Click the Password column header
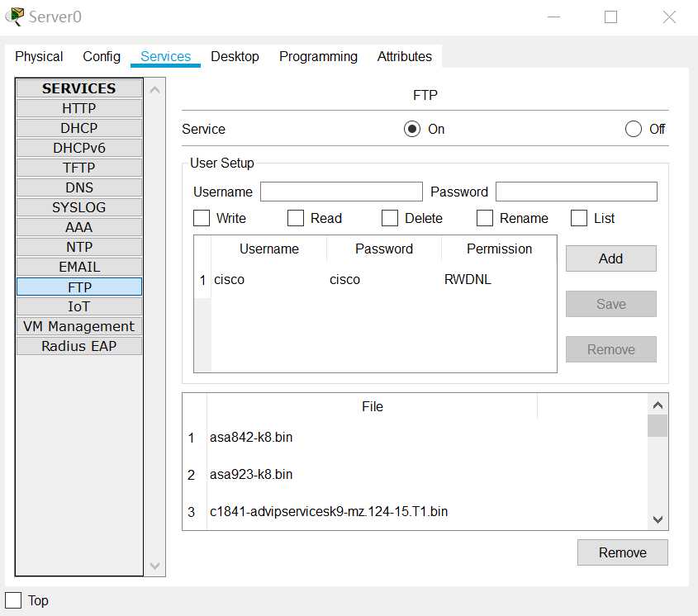The width and height of the screenshot is (698, 616). pyautogui.click(x=384, y=249)
